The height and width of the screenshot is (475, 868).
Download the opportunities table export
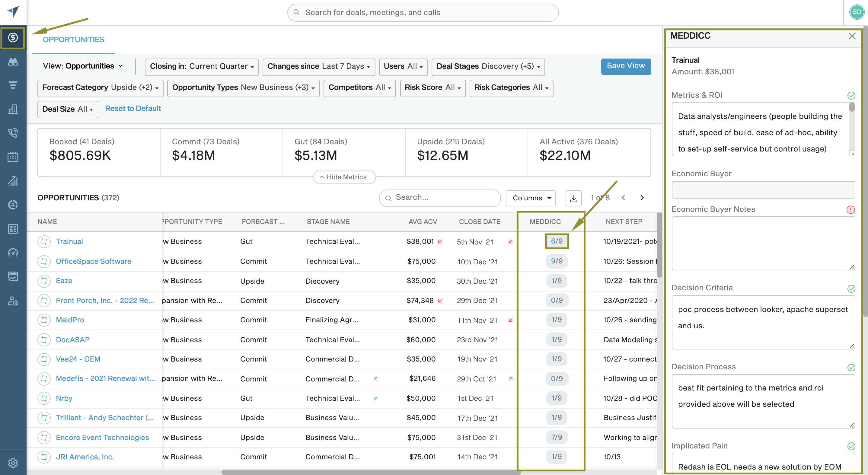coord(573,198)
